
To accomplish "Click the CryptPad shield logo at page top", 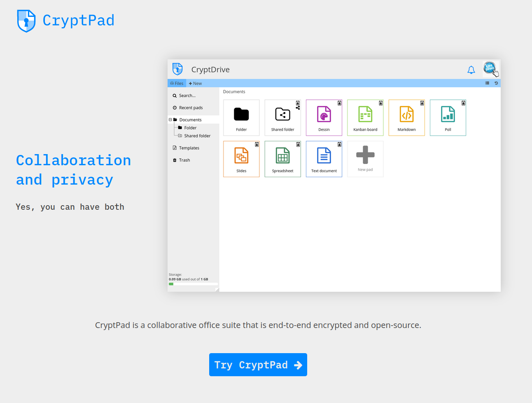I will point(26,21).
